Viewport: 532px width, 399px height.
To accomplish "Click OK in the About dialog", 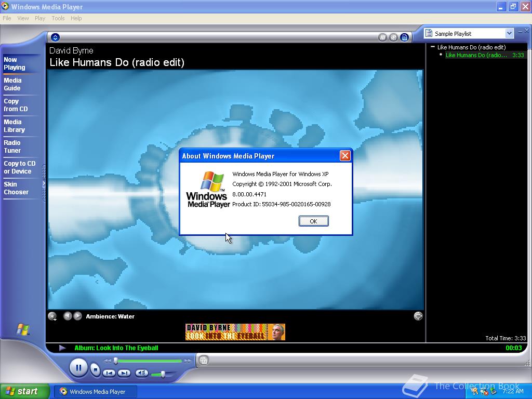I will (313, 221).
